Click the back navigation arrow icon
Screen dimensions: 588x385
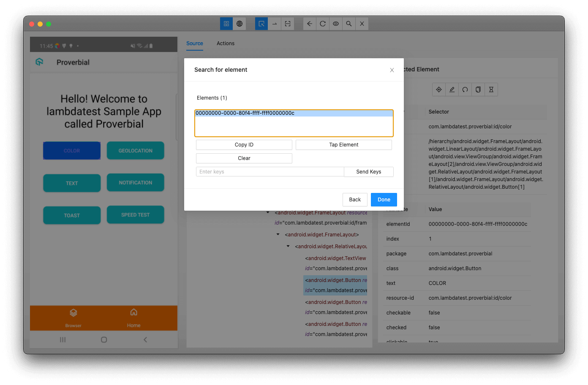tap(309, 24)
